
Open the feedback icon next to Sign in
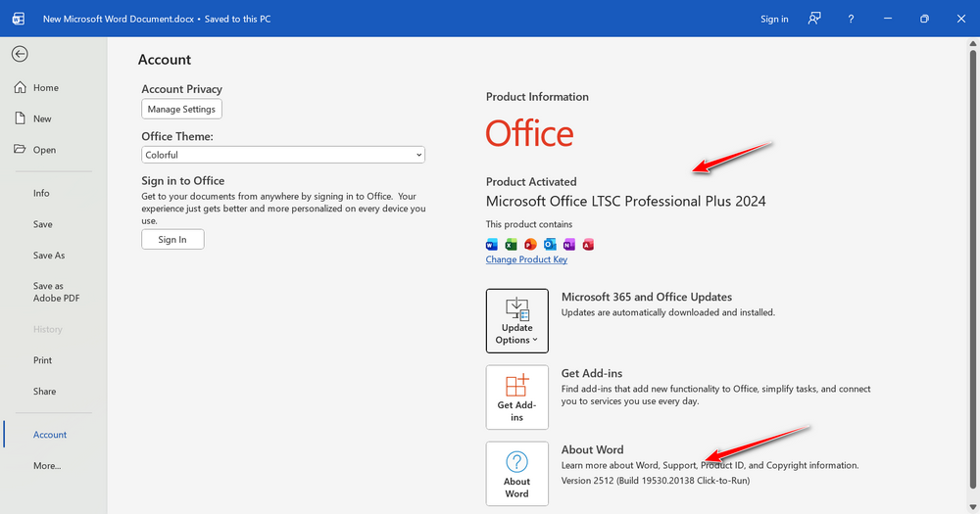[813, 19]
